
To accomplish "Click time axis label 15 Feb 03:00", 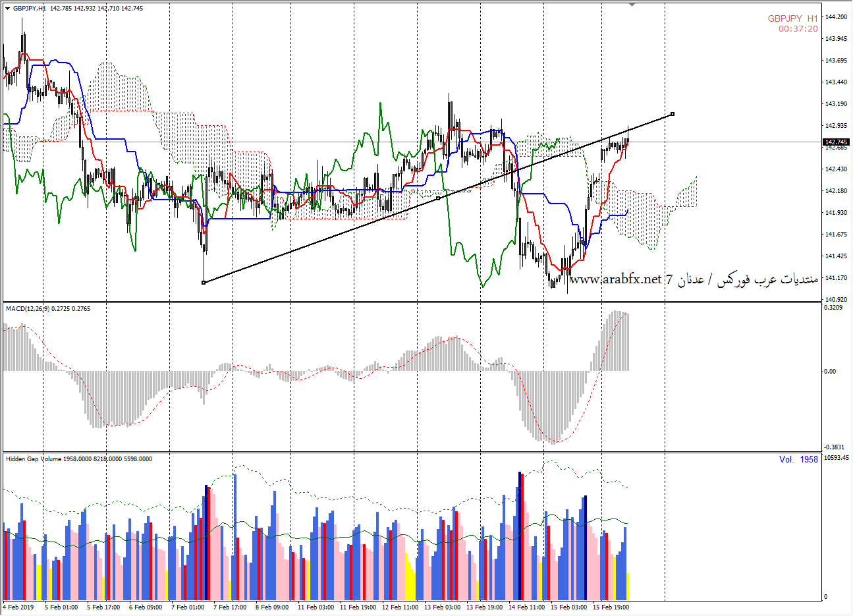I will (568, 607).
